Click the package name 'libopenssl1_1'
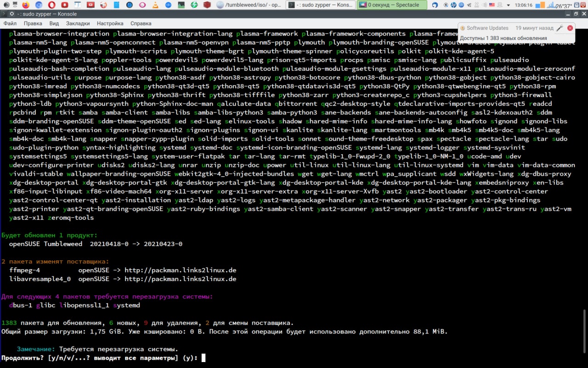Screen dimensions: 588x368 pyautogui.click(x=84, y=305)
